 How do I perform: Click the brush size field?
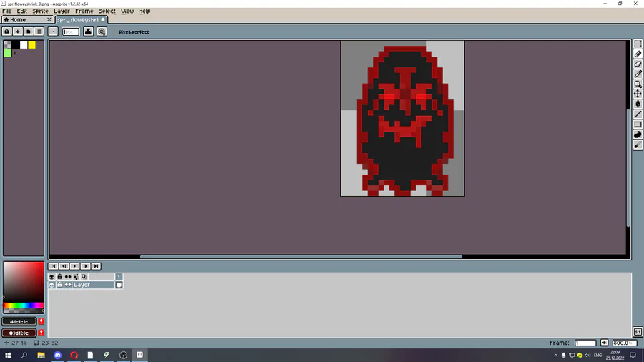pos(70,31)
